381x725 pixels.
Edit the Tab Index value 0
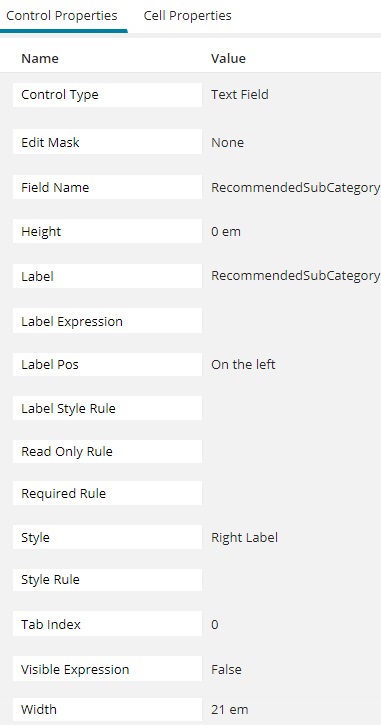(x=215, y=625)
